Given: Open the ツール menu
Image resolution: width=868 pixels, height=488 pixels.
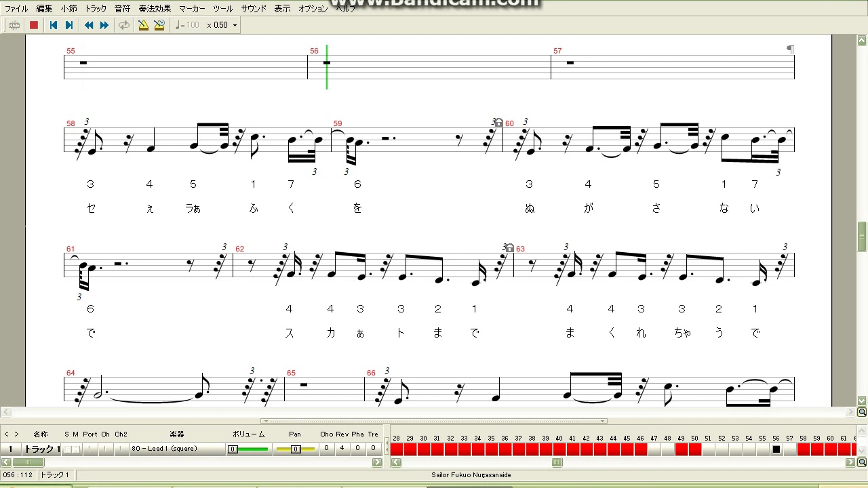Looking at the screenshot, I should coord(222,9).
